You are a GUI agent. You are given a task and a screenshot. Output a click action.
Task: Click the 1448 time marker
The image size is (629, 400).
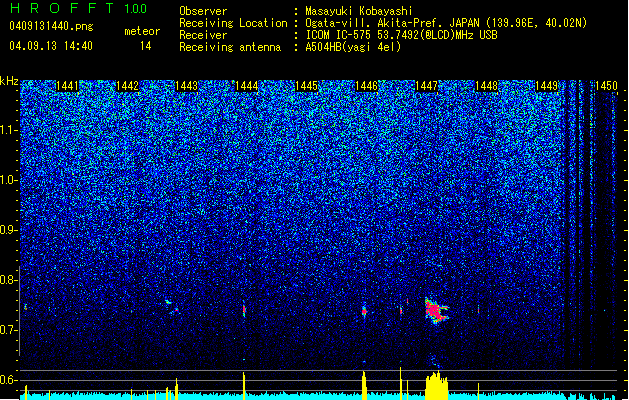[x=486, y=86]
